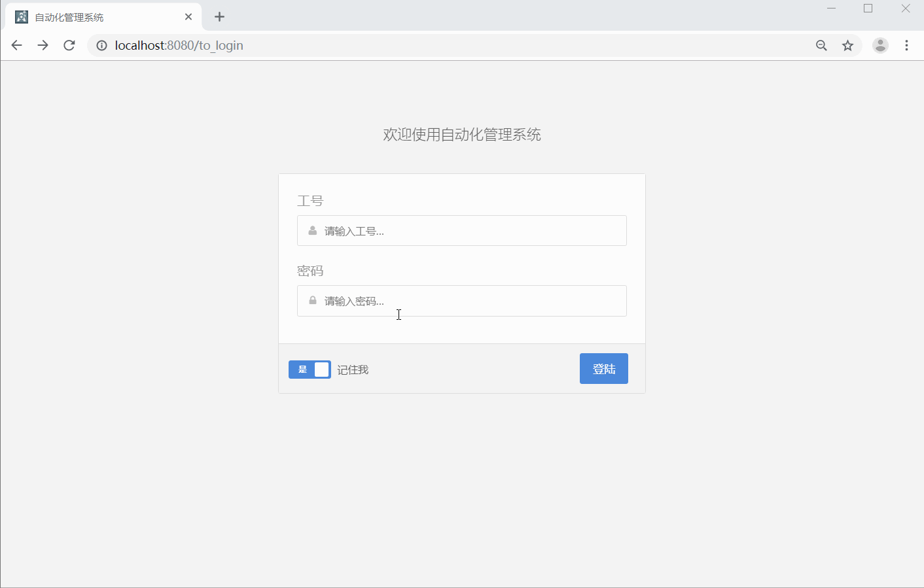Toggle remember me next to 记住我 label
The height and width of the screenshot is (588, 924).
point(310,369)
